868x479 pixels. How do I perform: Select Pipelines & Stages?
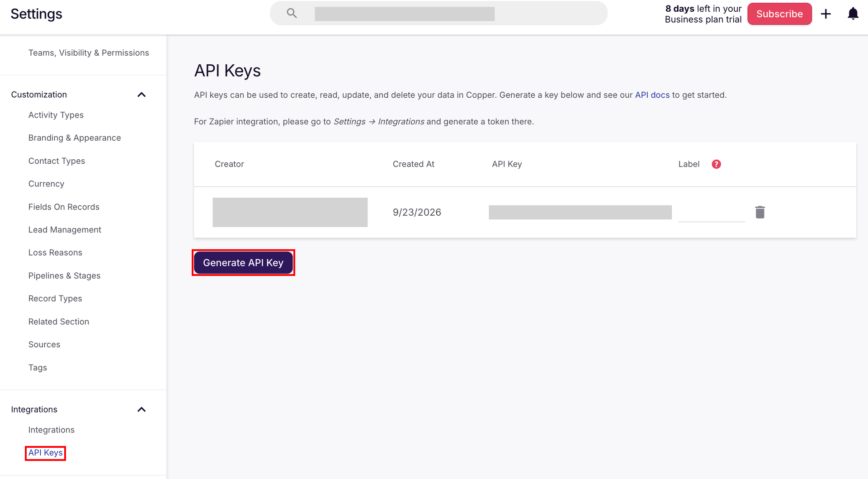pyautogui.click(x=64, y=275)
